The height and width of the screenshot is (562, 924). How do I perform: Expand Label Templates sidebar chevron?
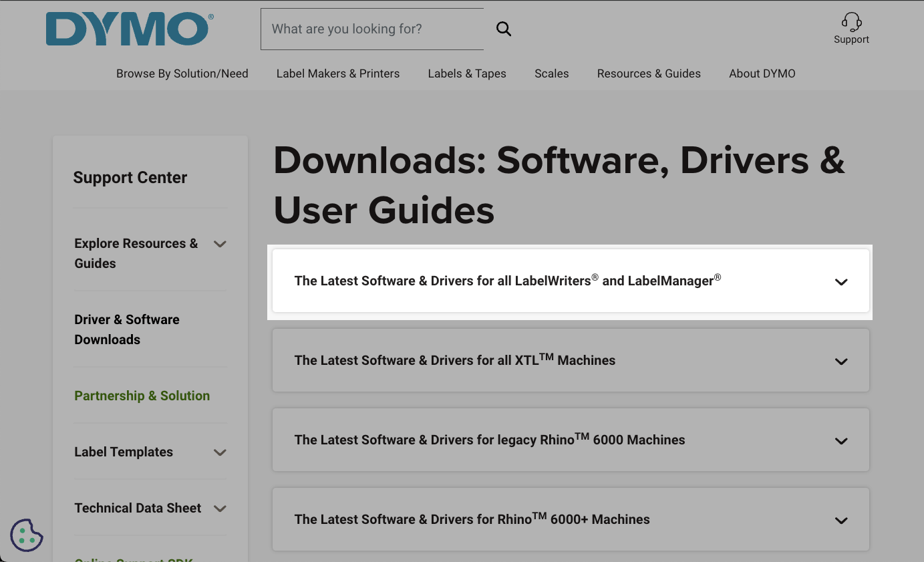click(x=220, y=452)
